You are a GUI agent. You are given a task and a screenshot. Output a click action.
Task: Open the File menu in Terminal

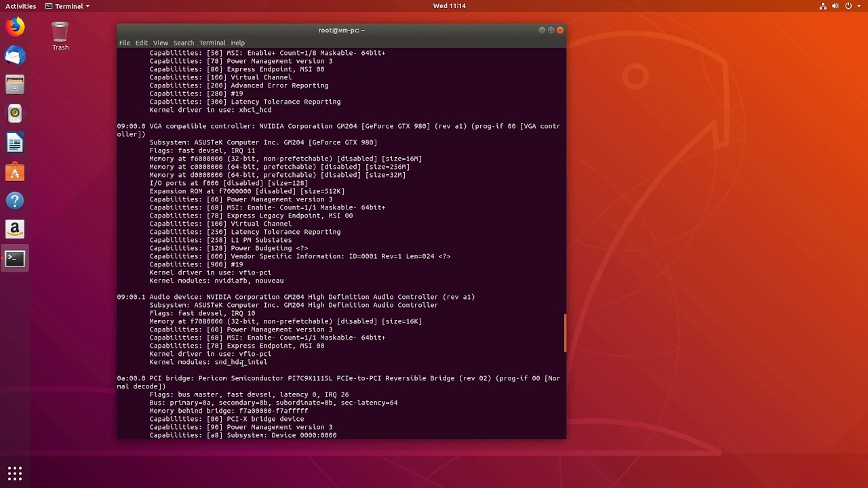coord(125,43)
